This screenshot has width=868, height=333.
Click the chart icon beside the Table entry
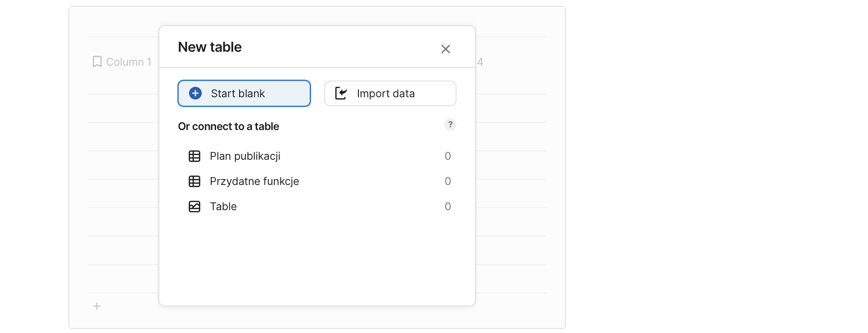coord(194,207)
